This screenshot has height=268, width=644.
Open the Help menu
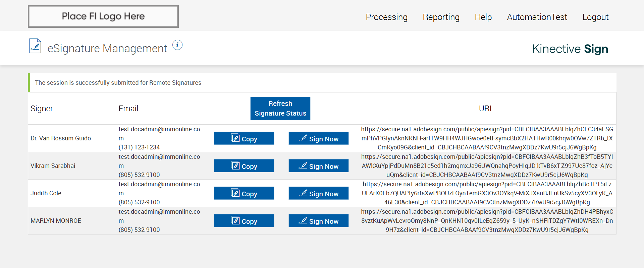pyautogui.click(x=483, y=17)
